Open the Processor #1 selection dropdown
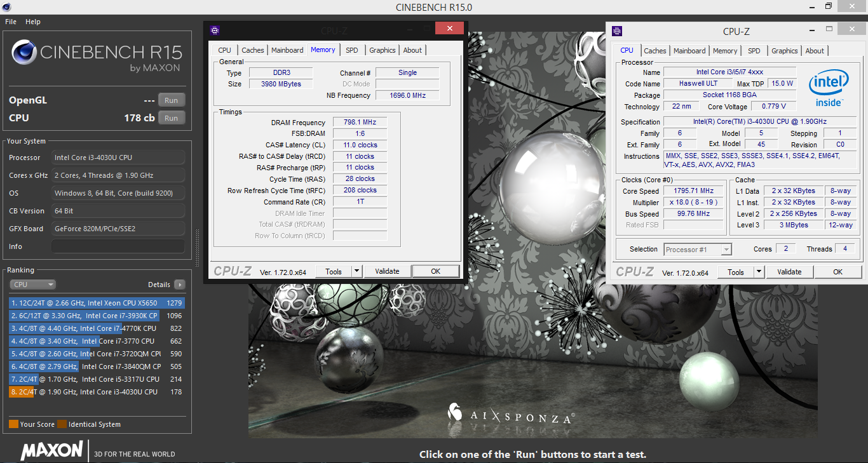 (698, 250)
